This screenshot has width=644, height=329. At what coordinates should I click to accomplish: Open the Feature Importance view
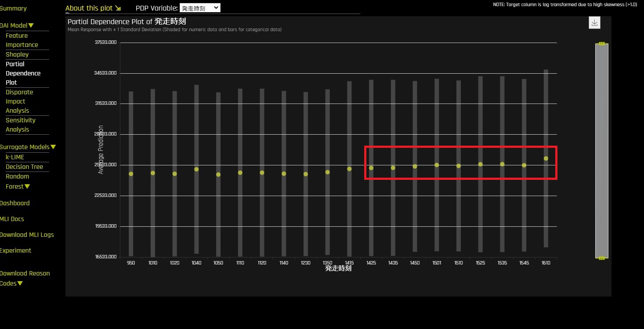[x=22, y=40]
